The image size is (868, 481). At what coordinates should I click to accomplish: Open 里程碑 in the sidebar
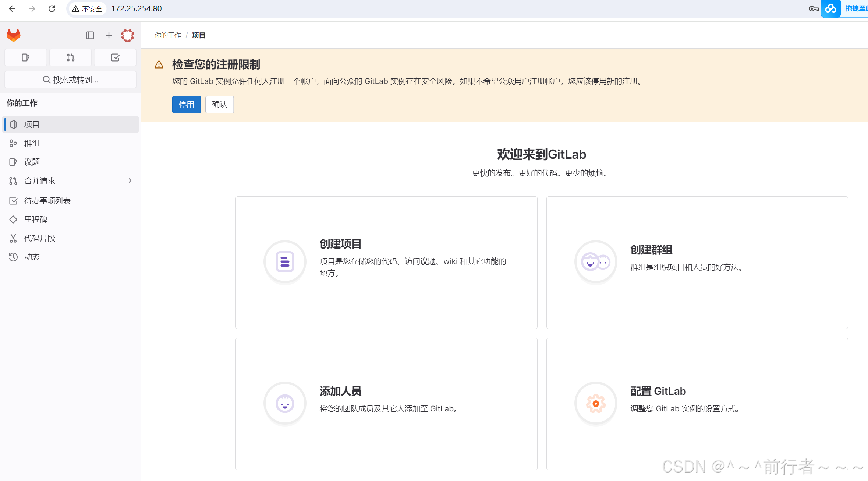pyautogui.click(x=71, y=220)
